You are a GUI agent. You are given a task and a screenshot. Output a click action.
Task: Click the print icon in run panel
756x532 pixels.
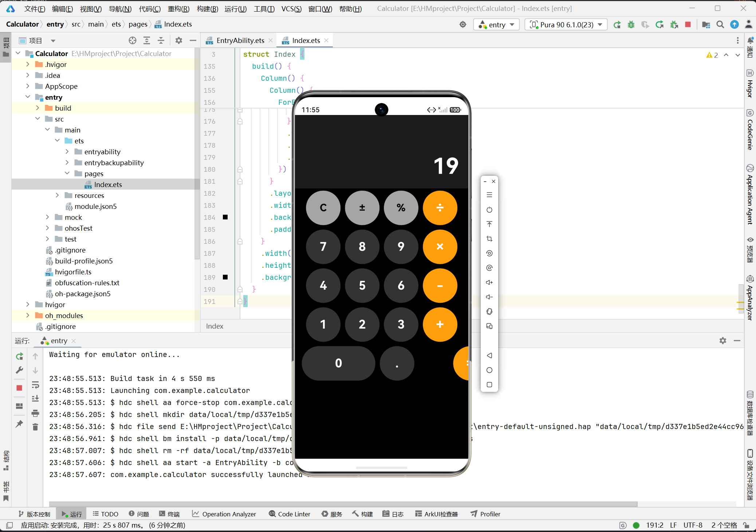tap(35, 413)
